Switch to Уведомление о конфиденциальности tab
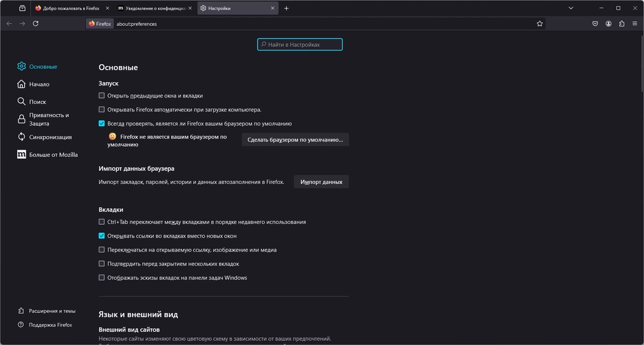The height and width of the screenshot is (345, 644). [155, 8]
